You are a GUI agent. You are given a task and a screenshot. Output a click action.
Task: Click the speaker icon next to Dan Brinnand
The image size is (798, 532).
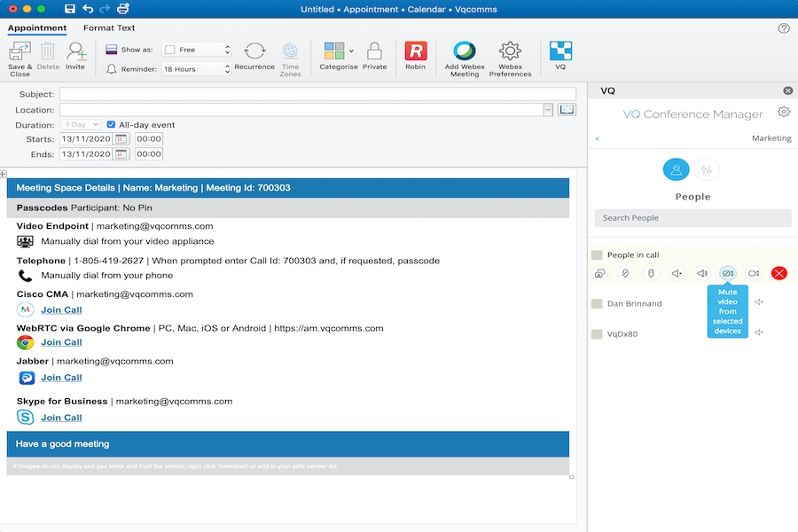pos(759,301)
